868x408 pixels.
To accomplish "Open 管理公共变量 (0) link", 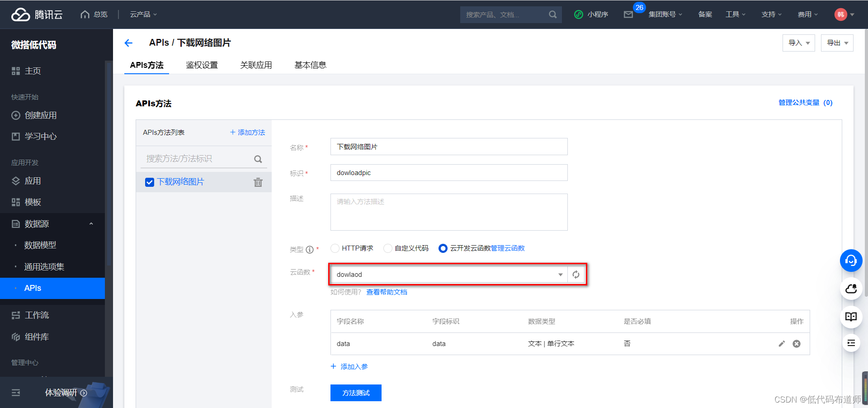I will point(805,103).
